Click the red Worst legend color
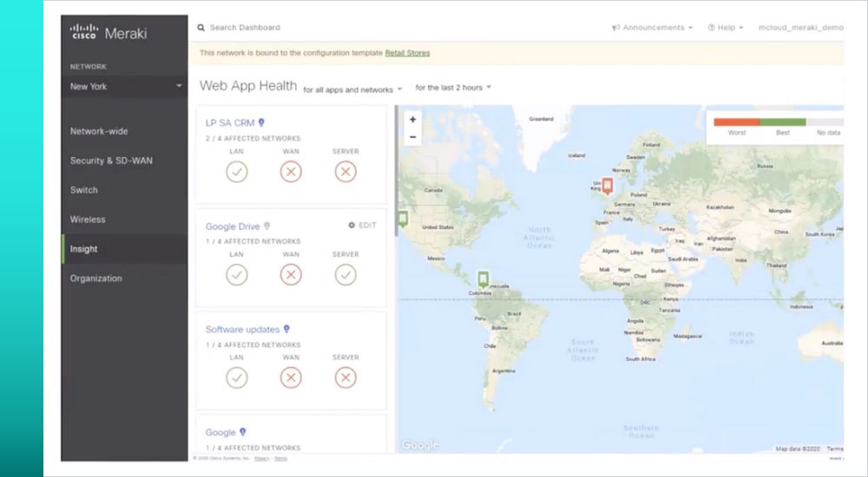Viewport: 868px width, 477px height. [x=736, y=121]
